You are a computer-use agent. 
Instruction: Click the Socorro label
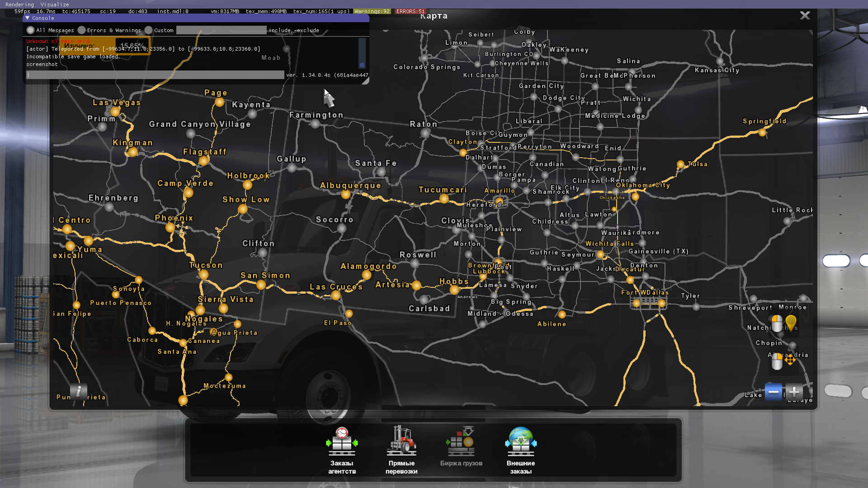tap(335, 220)
